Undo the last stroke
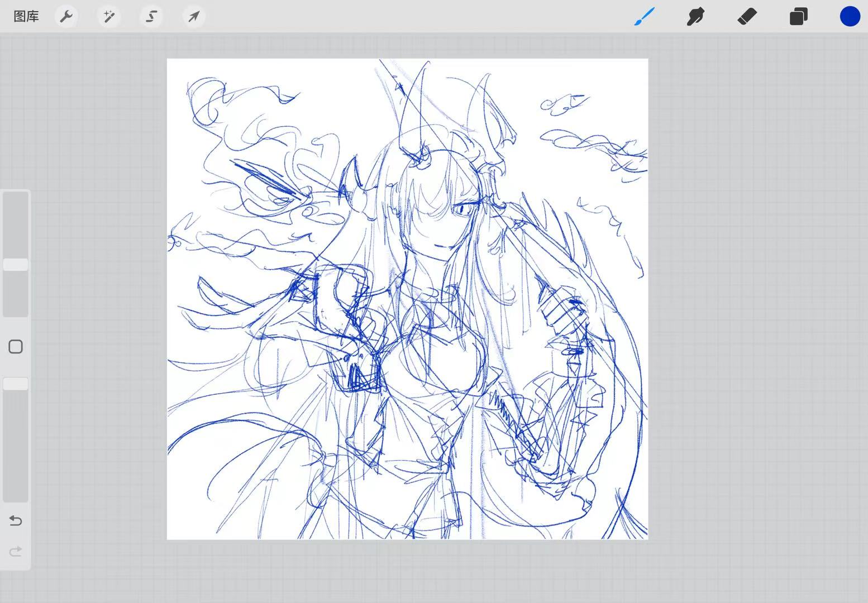The image size is (868, 603). click(x=16, y=521)
